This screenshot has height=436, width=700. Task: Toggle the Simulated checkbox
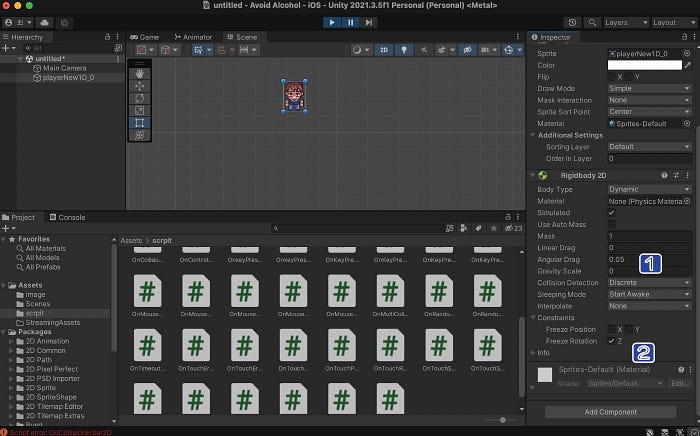pyautogui.click(x=612, y=213)
